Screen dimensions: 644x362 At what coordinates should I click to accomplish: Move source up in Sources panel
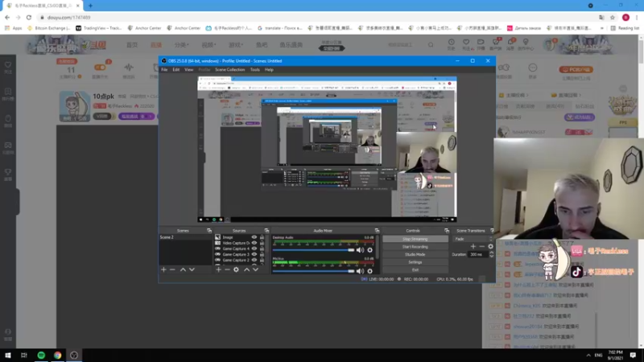pos(246,269)
